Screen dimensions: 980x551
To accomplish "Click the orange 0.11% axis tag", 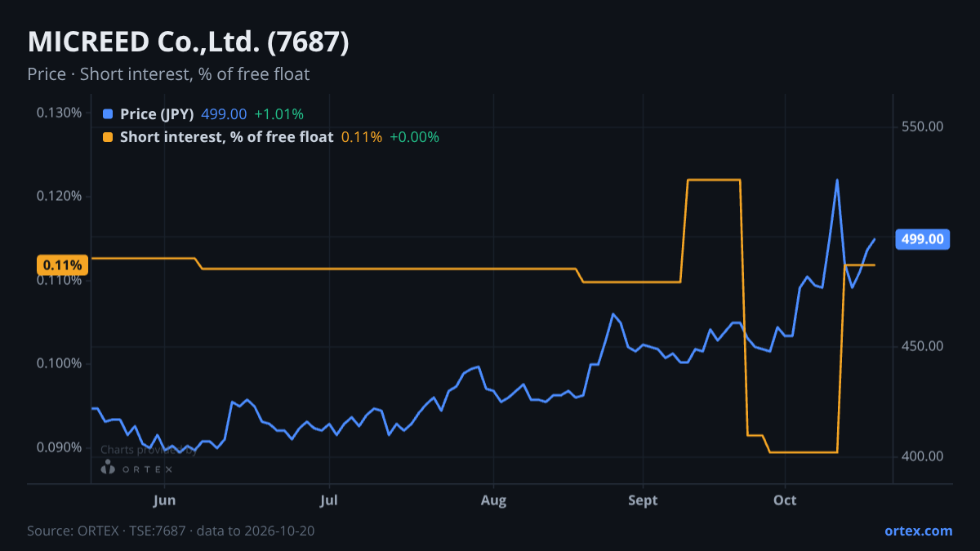I will coord(63,264).
